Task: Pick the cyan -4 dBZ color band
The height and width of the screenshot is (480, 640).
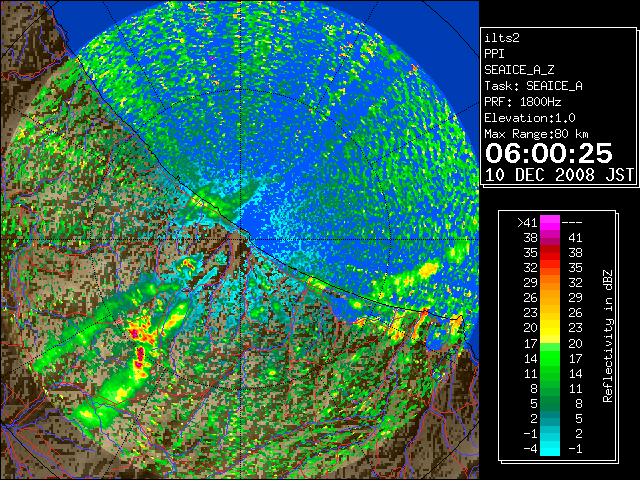Action: [x=550, y=449]
